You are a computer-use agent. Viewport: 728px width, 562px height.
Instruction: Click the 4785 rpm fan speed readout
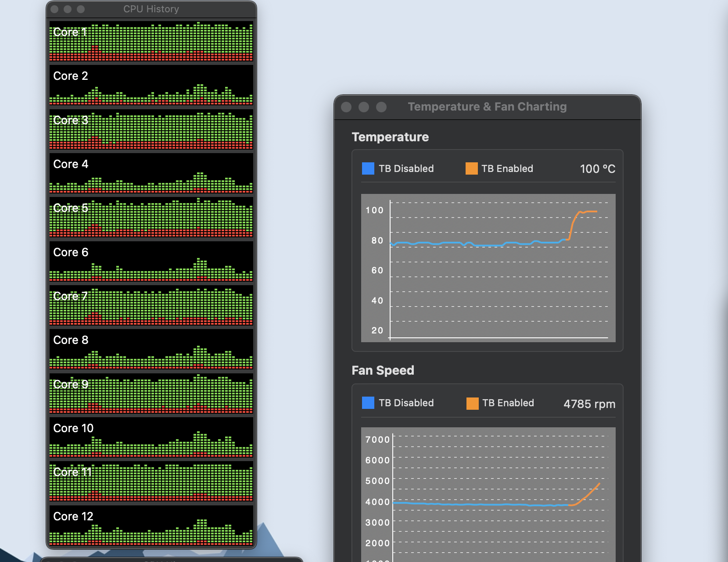(589, 404)
